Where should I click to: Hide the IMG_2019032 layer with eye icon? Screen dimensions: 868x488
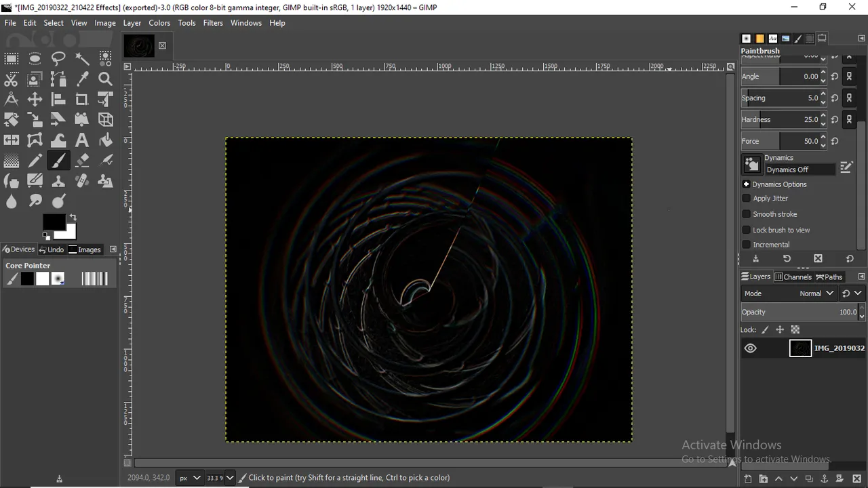pos(750,348)
